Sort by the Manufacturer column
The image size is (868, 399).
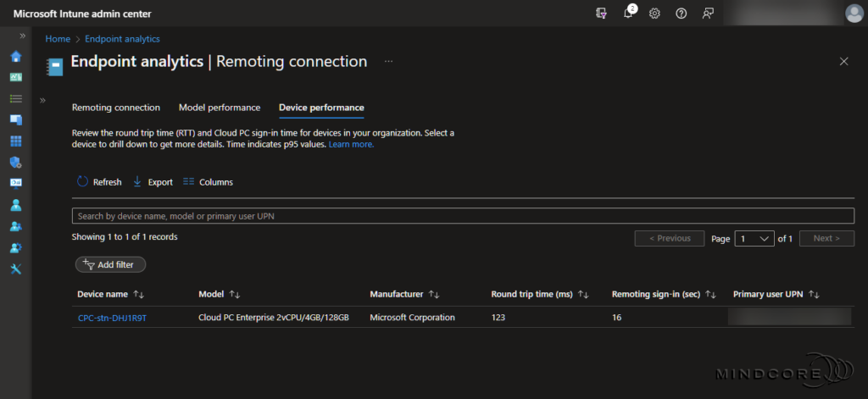404,295
